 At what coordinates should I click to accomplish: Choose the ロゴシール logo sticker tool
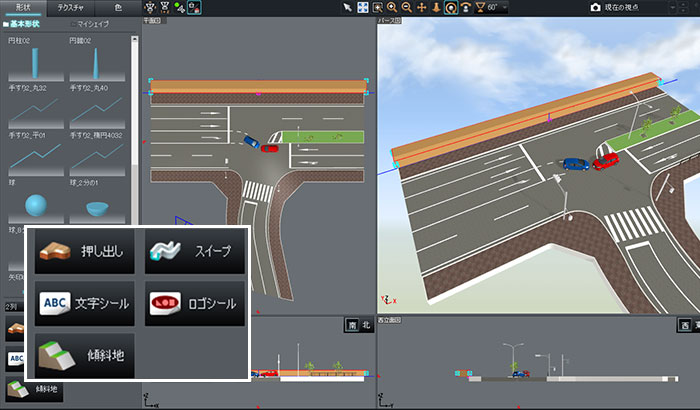[194, 303]
